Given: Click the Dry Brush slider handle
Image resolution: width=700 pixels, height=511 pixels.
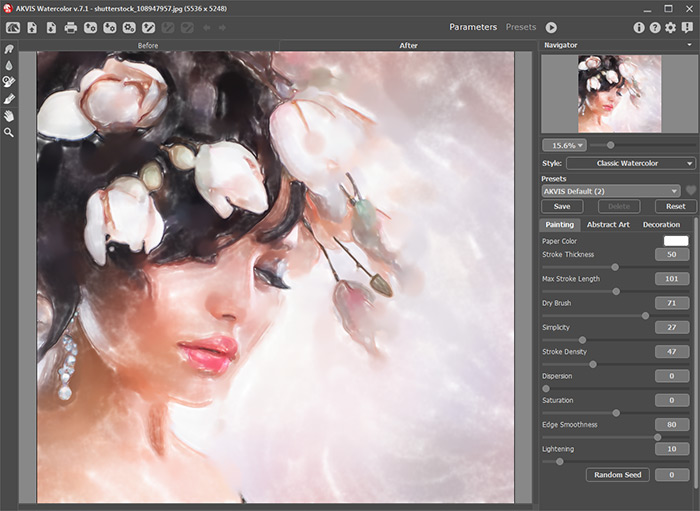Looking at the screenshot, I should point(645,316).
